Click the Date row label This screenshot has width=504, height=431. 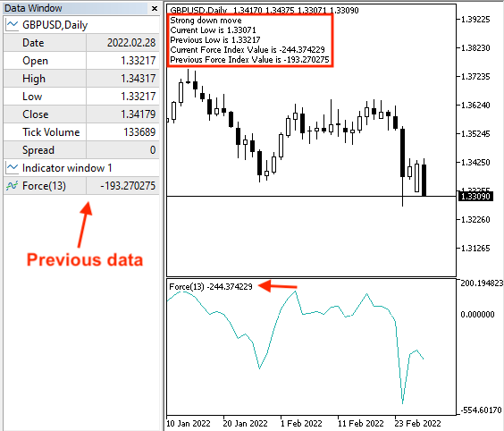[33, 42]
